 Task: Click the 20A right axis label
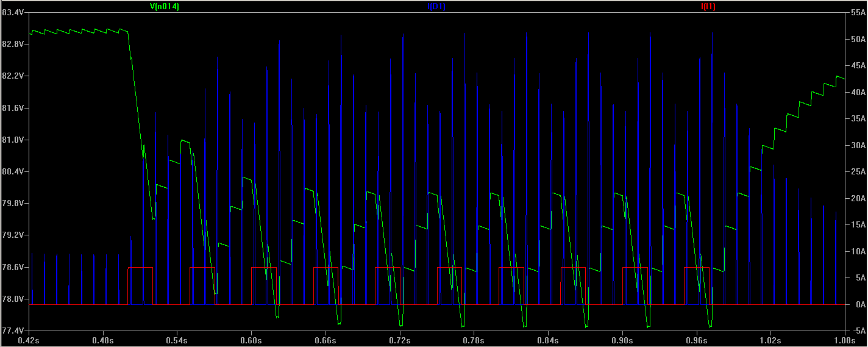point(858,198)
